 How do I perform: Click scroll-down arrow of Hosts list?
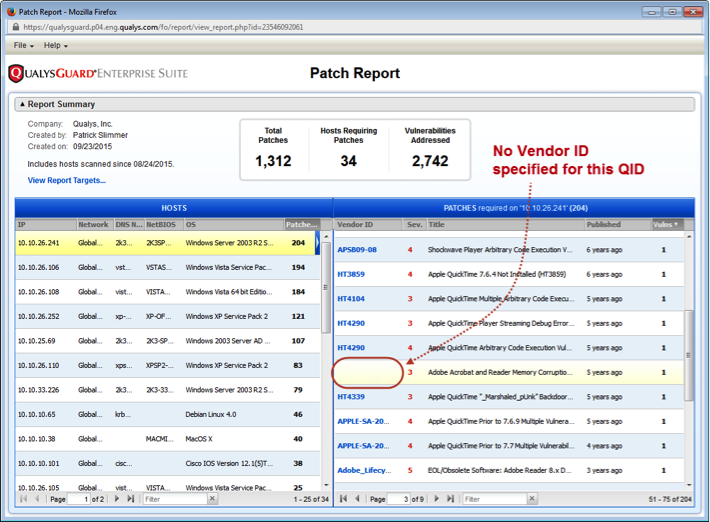(x=326, y=486)
